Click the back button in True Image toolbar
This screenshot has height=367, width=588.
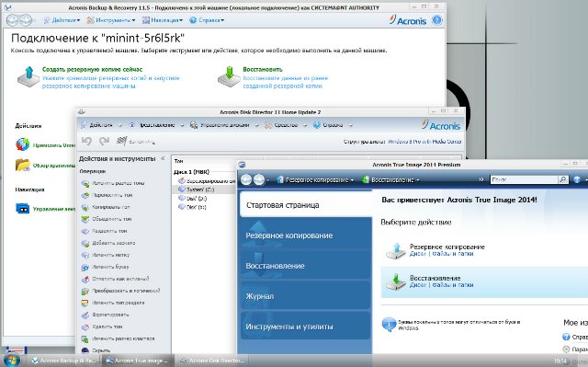(246, 179)
